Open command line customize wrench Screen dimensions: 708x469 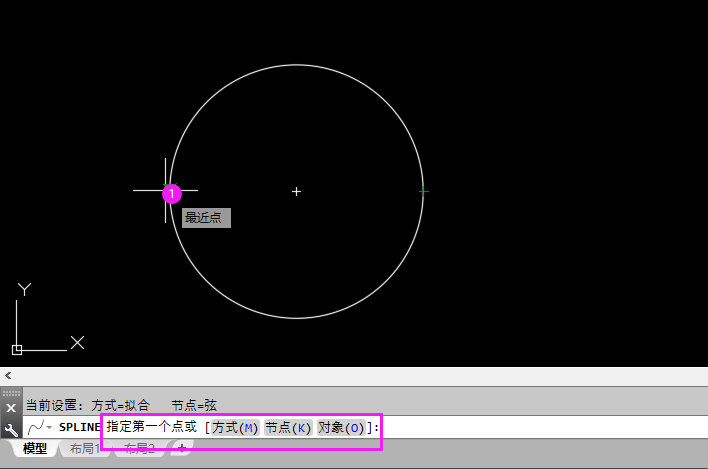11,430
